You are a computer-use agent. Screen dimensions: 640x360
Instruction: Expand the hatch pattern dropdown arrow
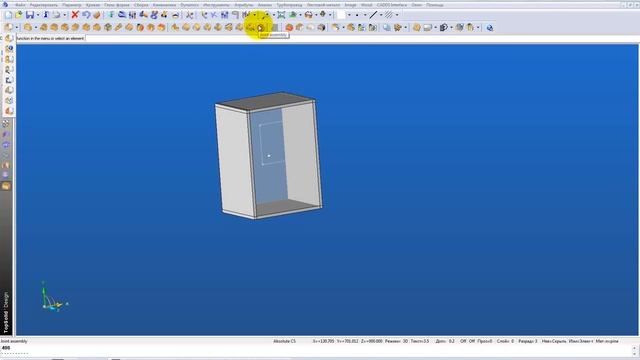(397, 15)
